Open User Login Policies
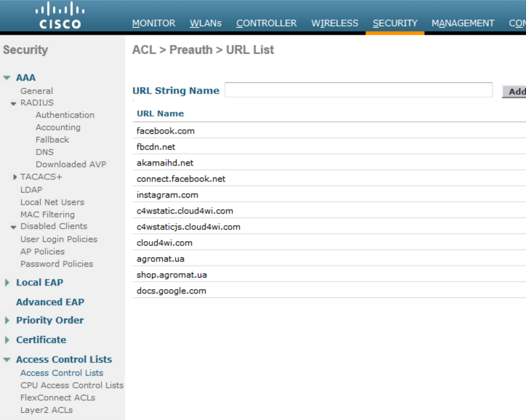The width and height of the screenshot is (526, 420). (x=59, y=239)
